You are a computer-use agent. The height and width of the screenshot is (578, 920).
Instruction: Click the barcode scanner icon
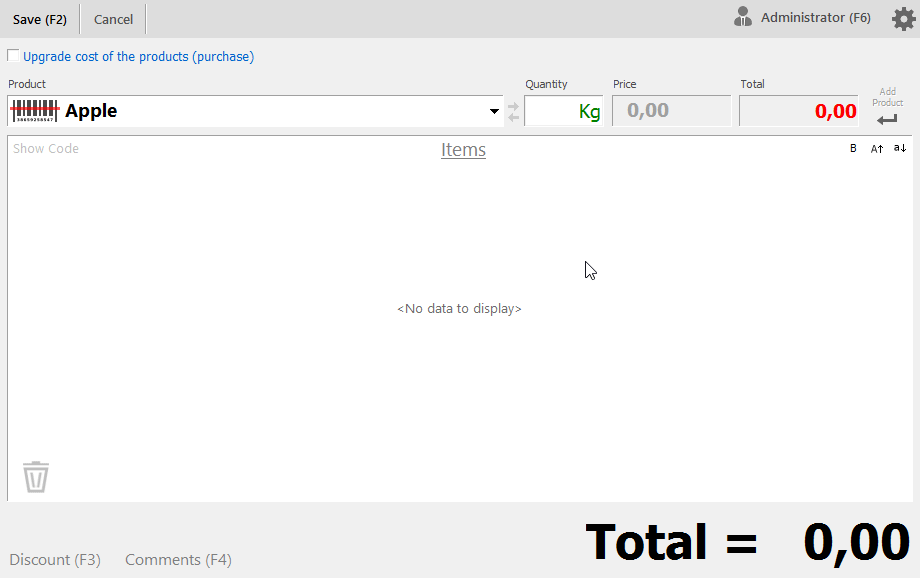pos(35,111)
